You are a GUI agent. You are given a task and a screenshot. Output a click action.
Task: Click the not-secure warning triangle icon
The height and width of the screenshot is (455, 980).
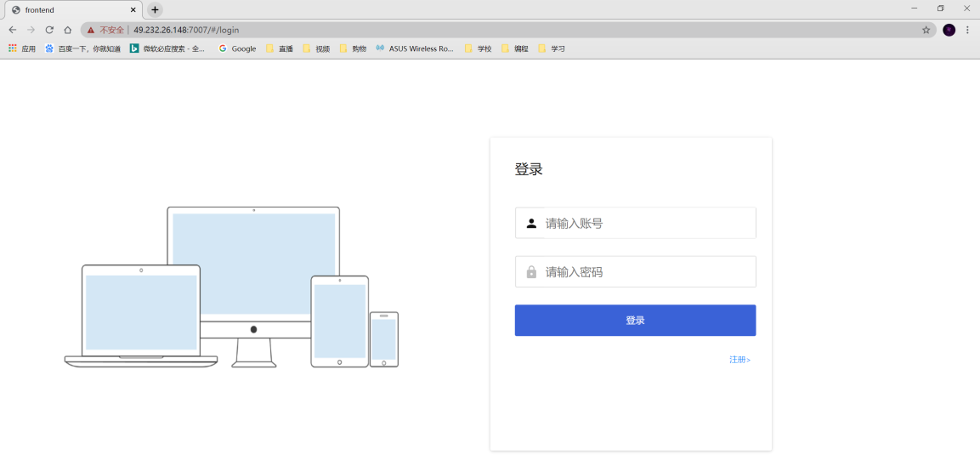coord(91,30)
